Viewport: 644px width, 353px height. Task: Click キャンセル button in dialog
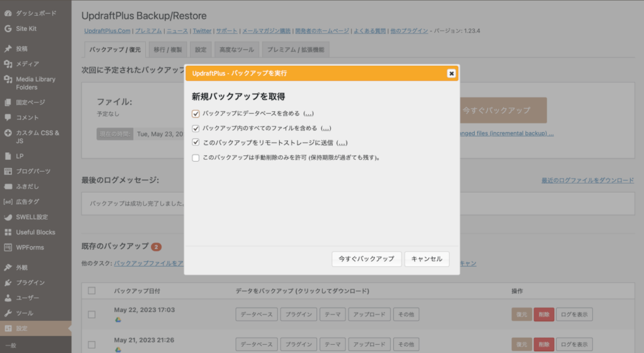click(x=427, y=259)
